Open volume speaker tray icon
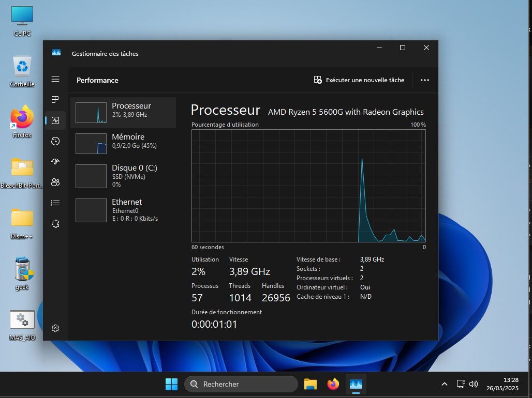This screenshot has height=398, width=532. coord(474,384)
